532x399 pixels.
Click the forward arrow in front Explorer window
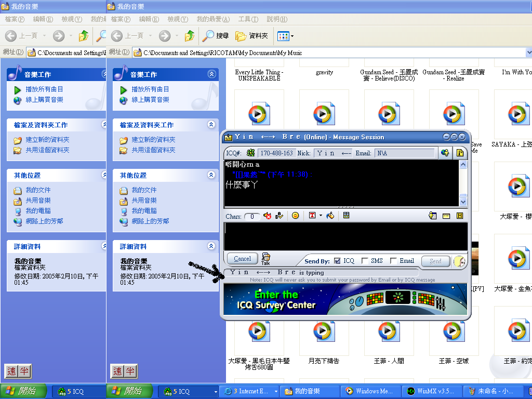[x=165, y=36]
